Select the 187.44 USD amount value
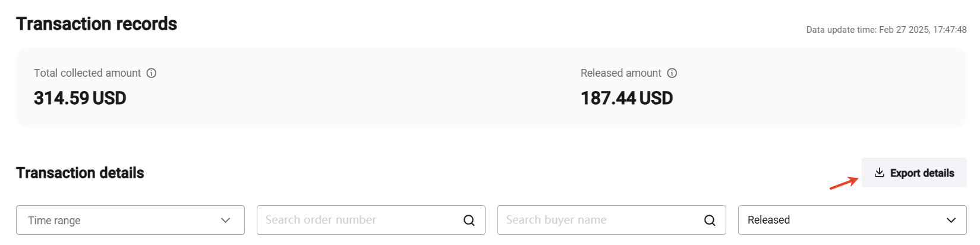Viewport: 980px width, 245px height. (626, 98)
